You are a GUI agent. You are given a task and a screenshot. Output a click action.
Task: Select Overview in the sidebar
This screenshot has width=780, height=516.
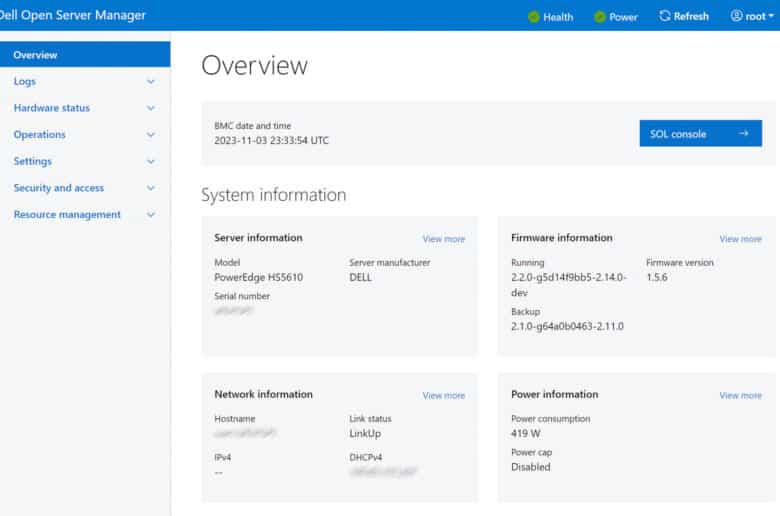coord(85,55)
